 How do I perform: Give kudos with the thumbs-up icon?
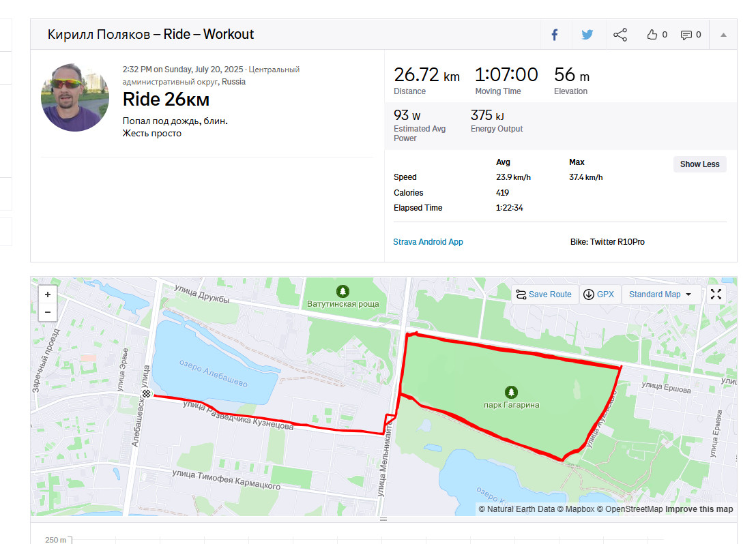pyautogui.click(x=656, y=35)
